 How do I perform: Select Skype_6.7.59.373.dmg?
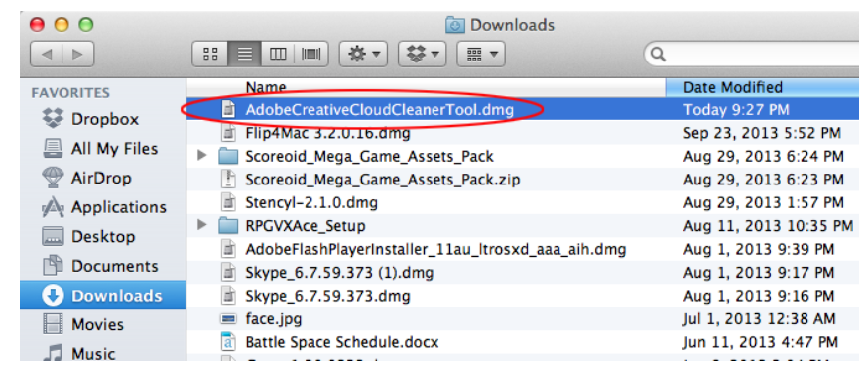click(x=327, y=296)
